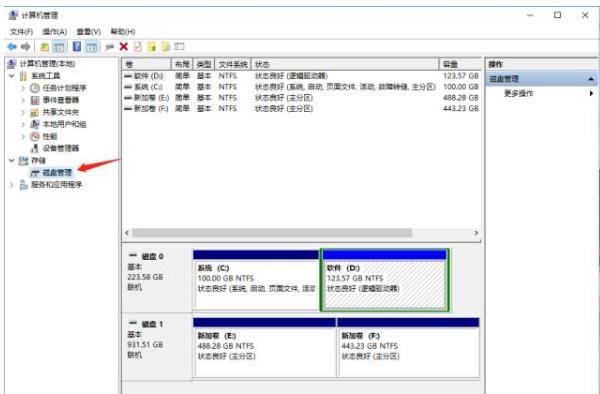Viewport: 600px width, 394px height.
Task: Click the blue Back arrow in toolbar
Action: point(12,47)
